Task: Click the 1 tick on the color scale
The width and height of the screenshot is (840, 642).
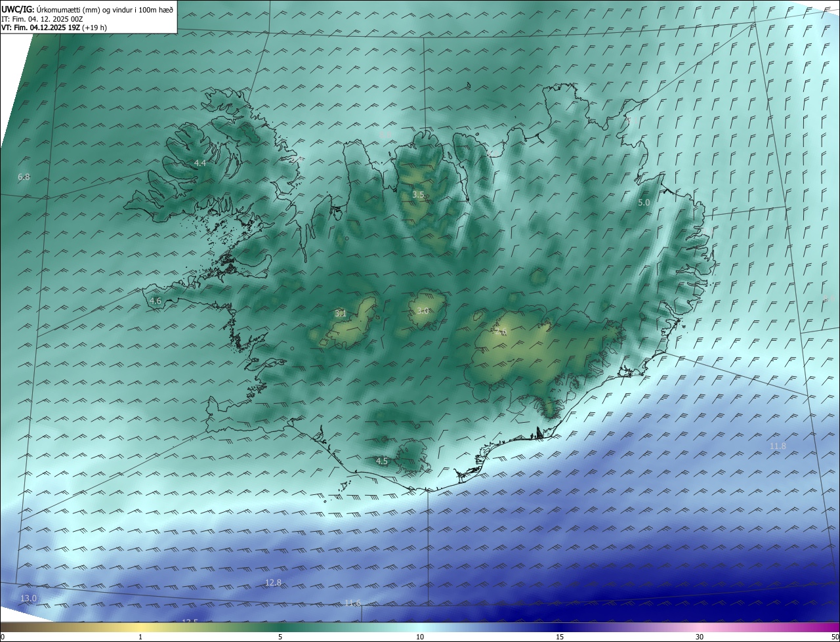Action: [140, 637]
